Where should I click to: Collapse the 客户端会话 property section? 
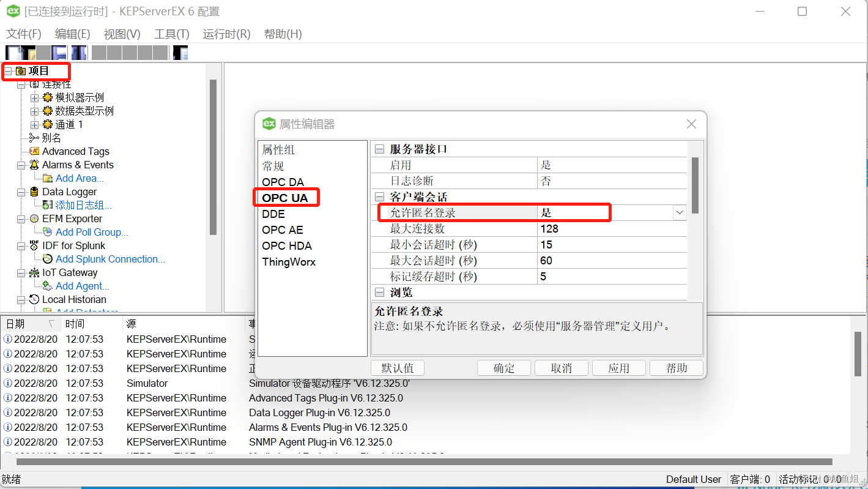pyautogui.click(x=380, y=197)
